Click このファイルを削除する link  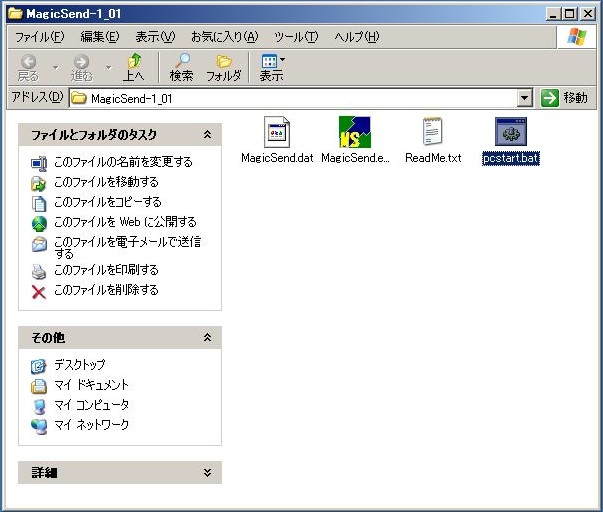[106, 290]
